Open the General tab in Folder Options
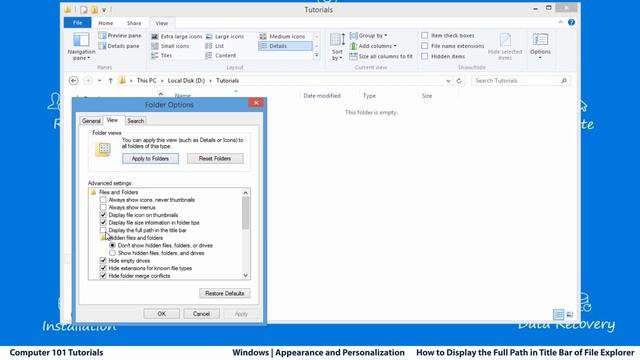The image size is (640, 360). point(91,121)
